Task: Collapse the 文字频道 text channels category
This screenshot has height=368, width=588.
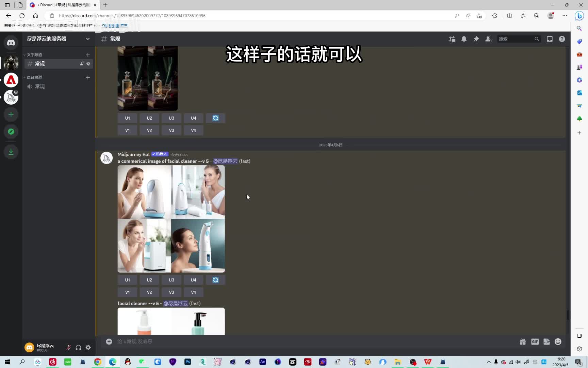Action: (x=34, y=55)
